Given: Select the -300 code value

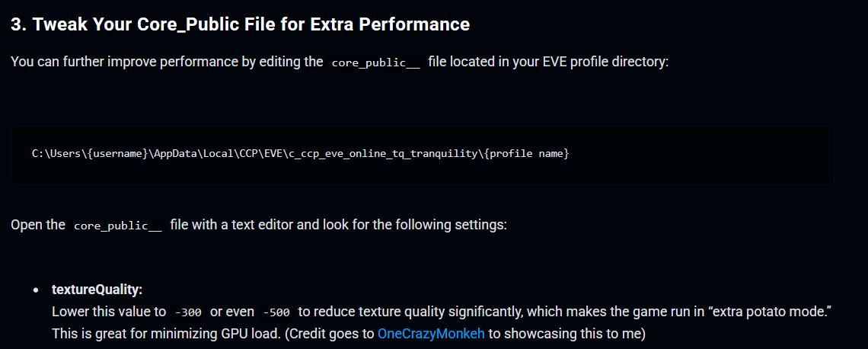Looking at the screenshot, I should coord(188,312).
